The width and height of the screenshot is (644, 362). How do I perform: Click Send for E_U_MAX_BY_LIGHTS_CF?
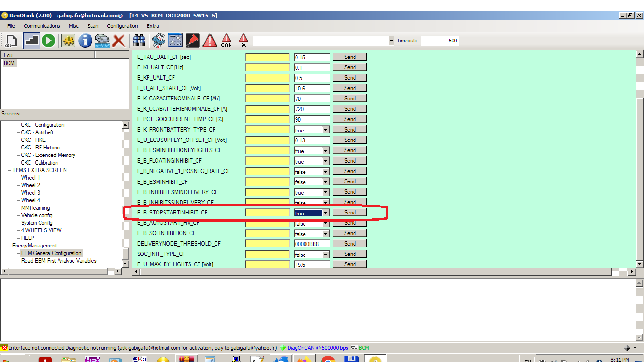(x=350, y=264)
